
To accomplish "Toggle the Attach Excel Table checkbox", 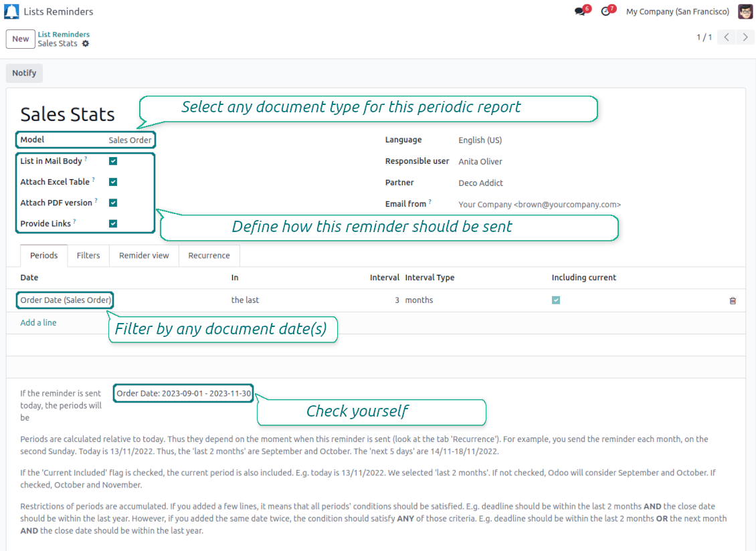I will click(113, 182).
